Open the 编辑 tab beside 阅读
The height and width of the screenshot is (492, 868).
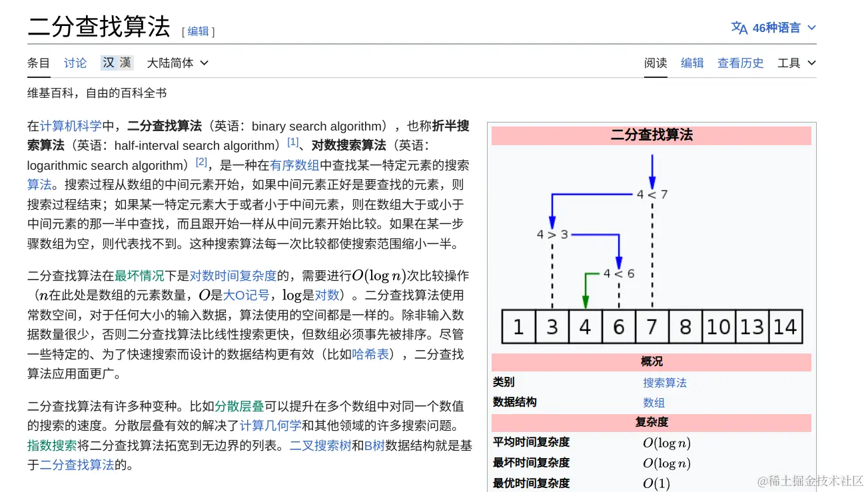coord(692,63)
